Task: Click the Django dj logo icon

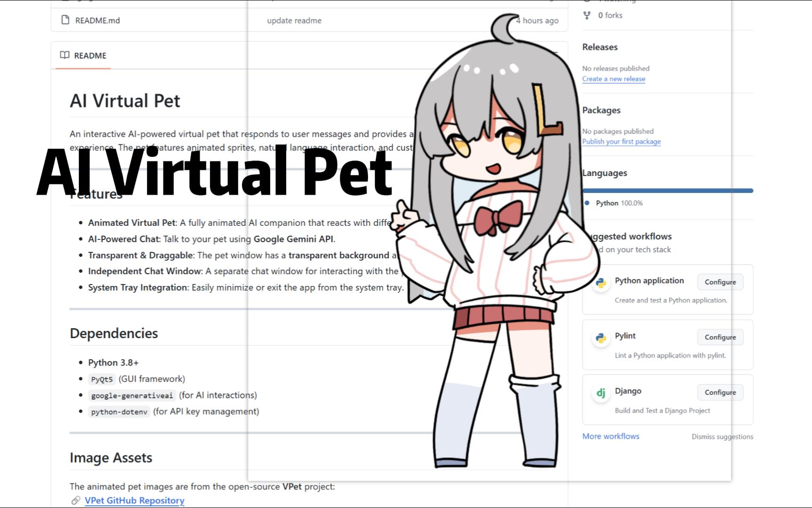Action: [x=601, y=393]
